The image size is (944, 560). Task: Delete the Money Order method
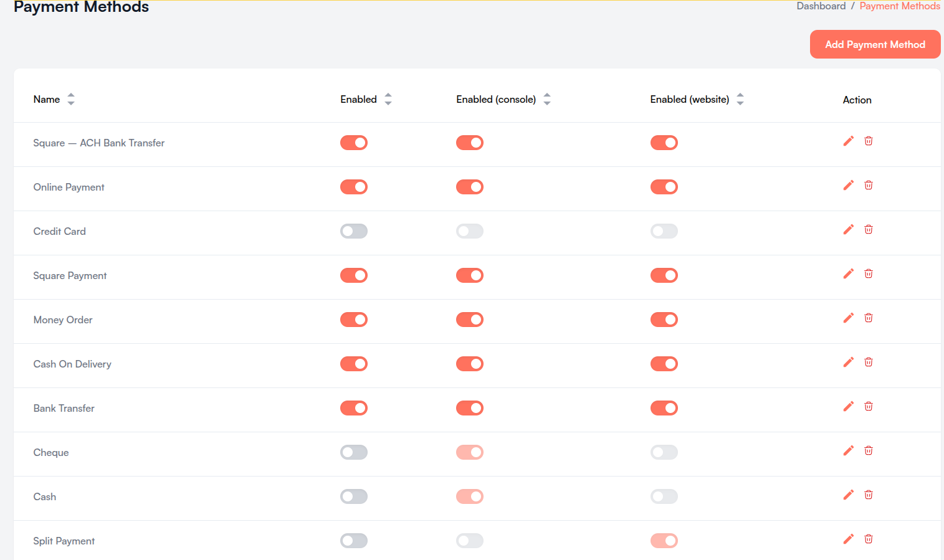click(x=869, y=318)
